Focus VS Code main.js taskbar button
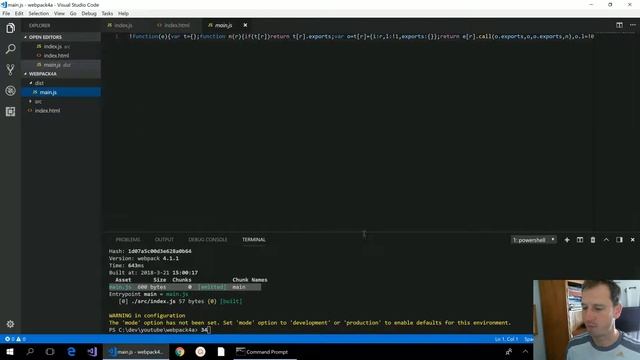640x360 pixels. coord(136,351)
